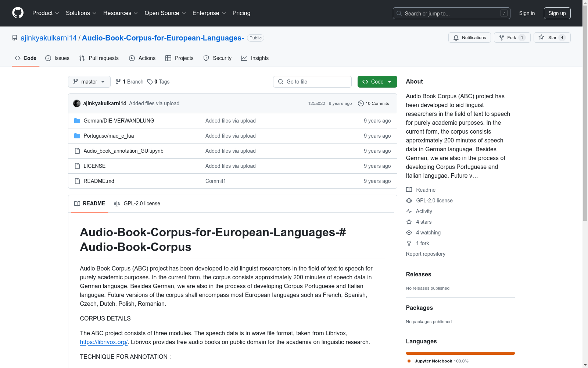Click the Go to file search box

click(312, 82)
